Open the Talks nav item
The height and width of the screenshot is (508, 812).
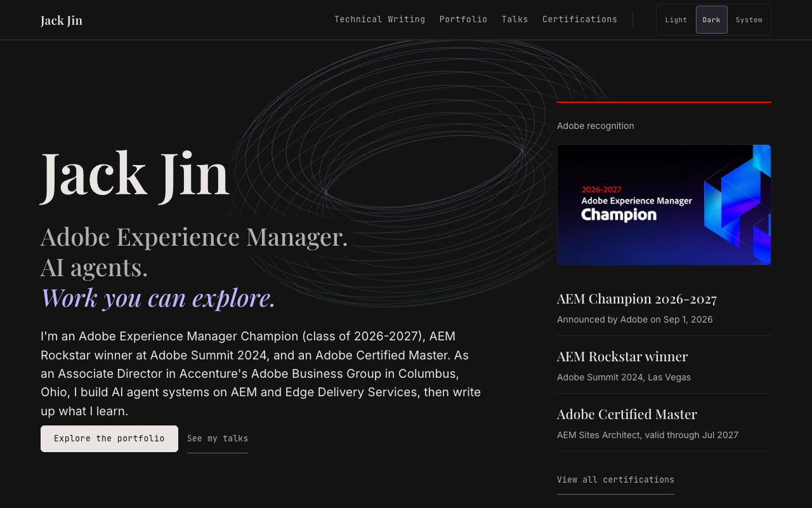pyautogui.click(x=515, y=20)
